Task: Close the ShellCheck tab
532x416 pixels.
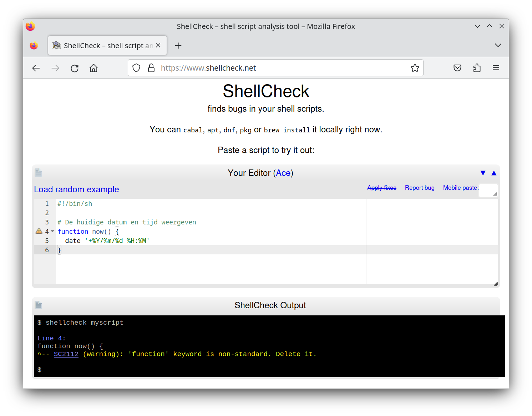Action: 158,45
